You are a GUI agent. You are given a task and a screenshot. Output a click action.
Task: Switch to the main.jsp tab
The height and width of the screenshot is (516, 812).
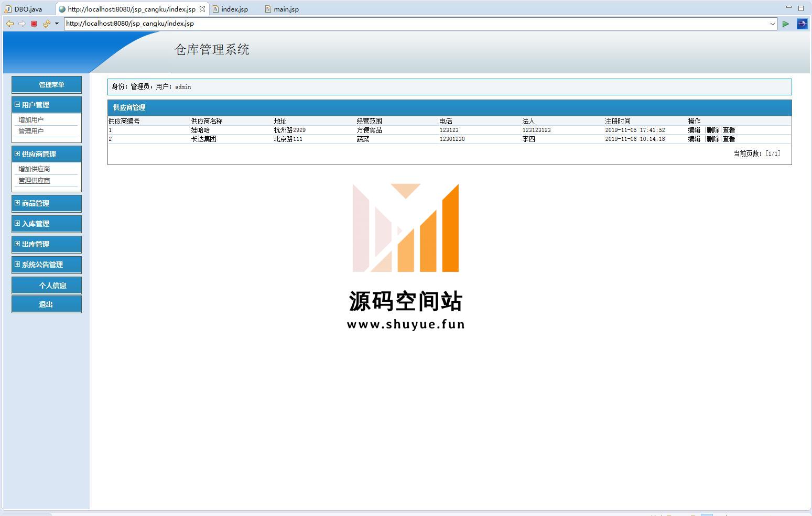[x=282, y=9]
